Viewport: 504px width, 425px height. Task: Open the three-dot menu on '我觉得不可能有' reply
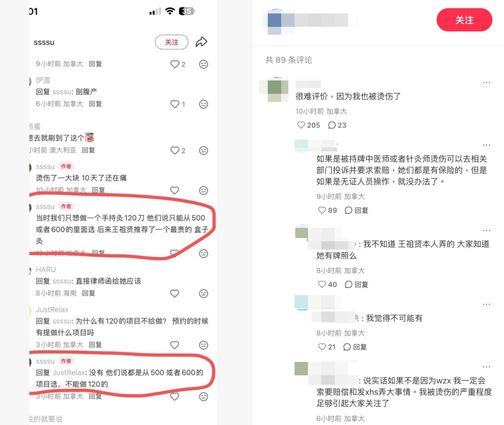click(486, 305)
